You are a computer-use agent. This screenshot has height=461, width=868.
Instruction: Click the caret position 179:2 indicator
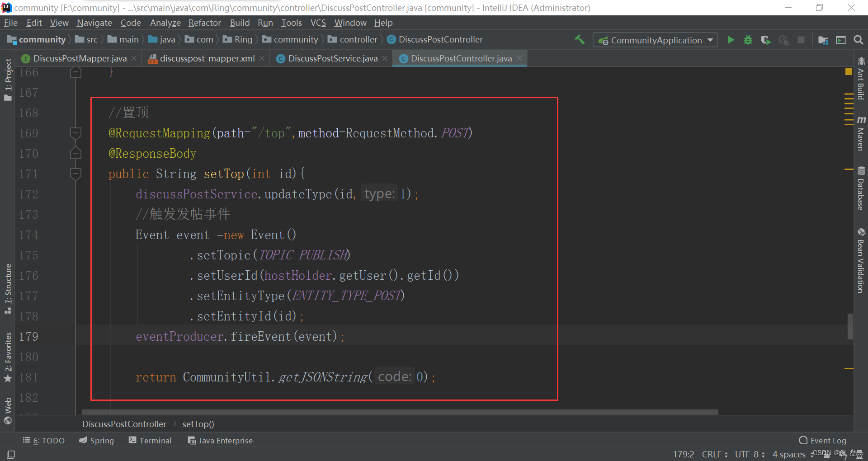[x=683, y=454]
